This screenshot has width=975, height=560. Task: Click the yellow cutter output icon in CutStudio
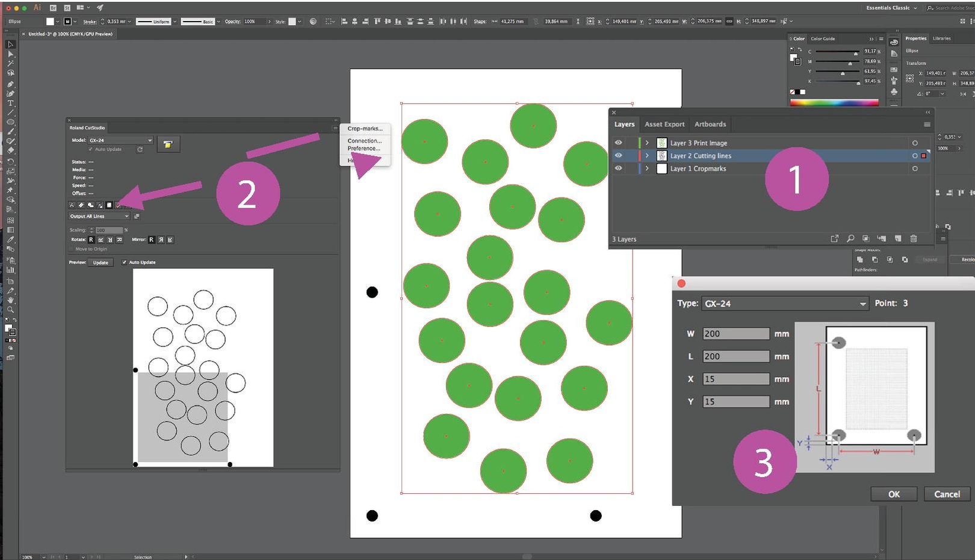168,144
